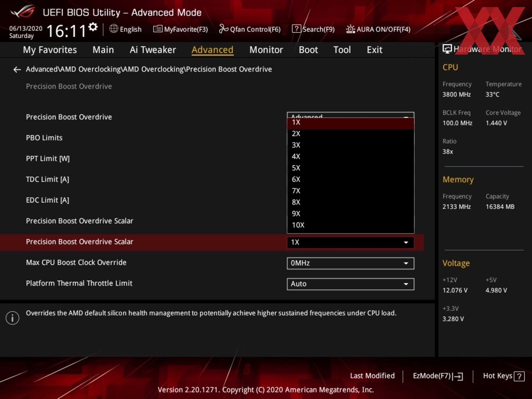Click the Hardware Monitor icon
The height and width of the screenshot is (399, 532).
tap(447, 49)
